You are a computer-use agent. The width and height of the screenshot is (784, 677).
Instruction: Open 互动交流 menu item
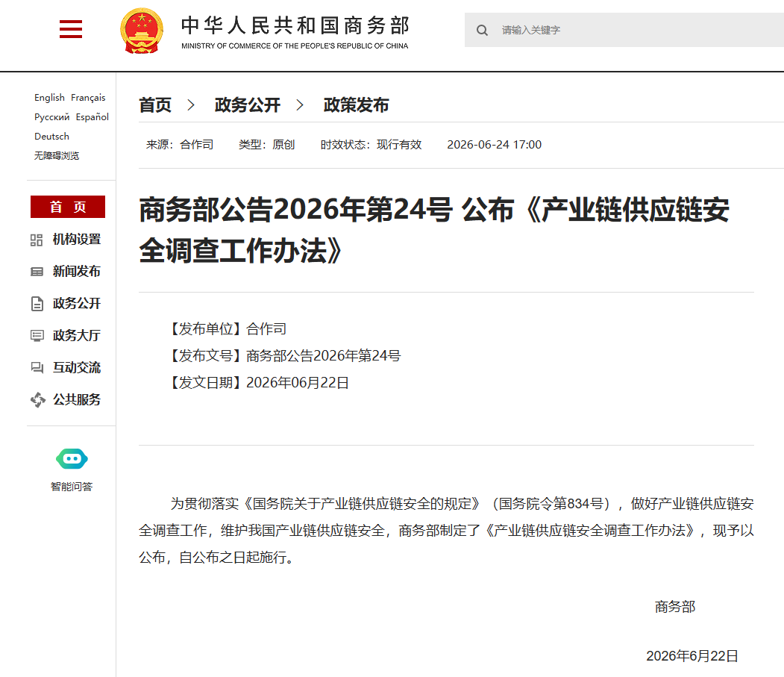77,368
